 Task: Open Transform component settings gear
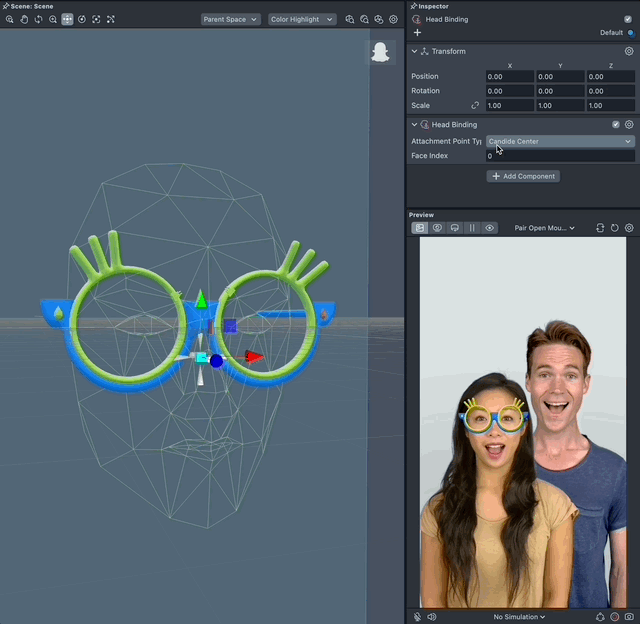pyautogui.click(x=629, y=51)
